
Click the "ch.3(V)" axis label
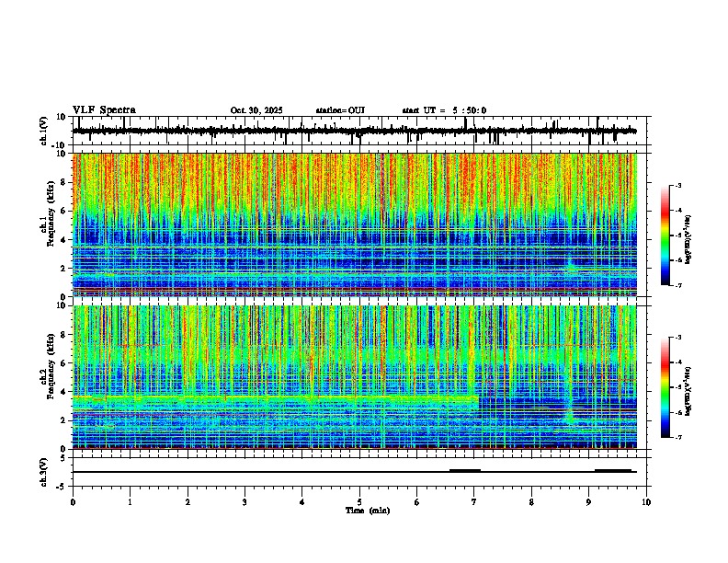point(44,472)
